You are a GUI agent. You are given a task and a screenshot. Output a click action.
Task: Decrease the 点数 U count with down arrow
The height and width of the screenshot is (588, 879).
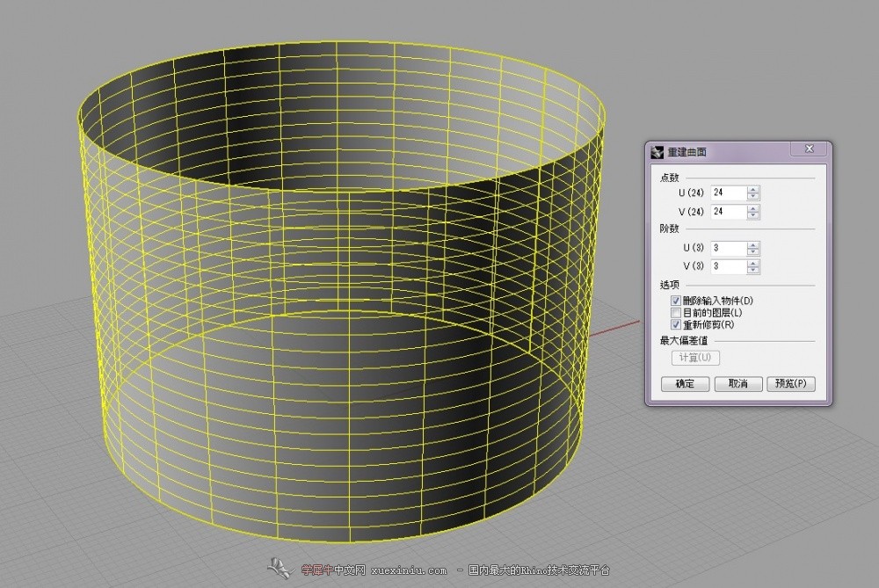[753, 196]
